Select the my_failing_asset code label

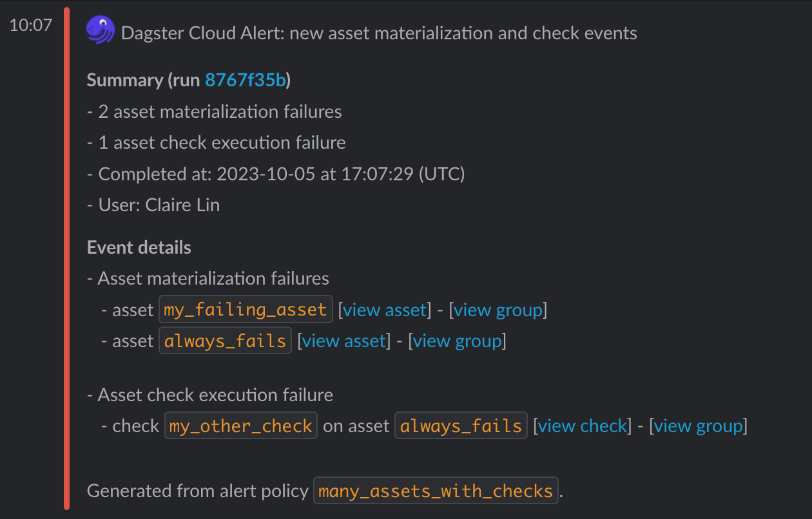pyautogui.click(x=246, y=310)
